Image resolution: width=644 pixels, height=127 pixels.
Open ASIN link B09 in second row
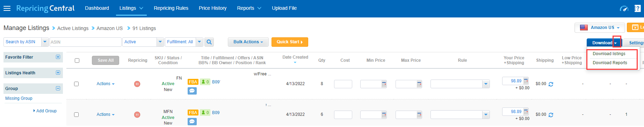coord(216,113)
